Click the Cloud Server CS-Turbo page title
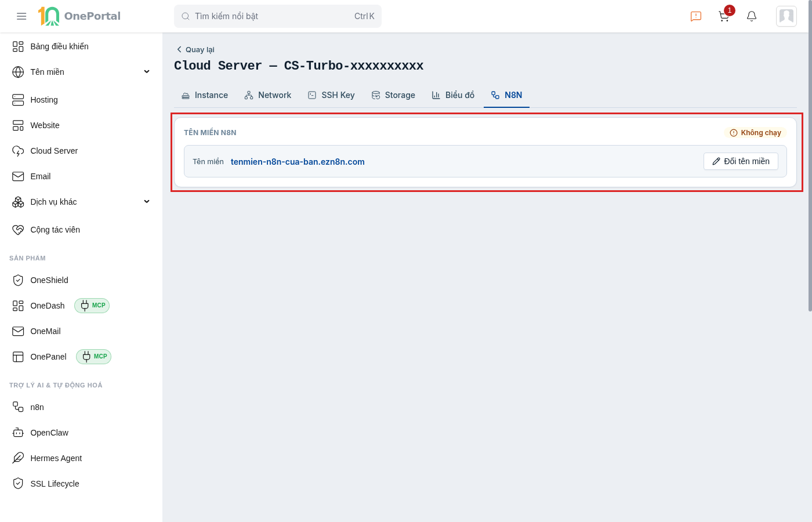This screenshot has width=812, height=522. [x=299, y=66]
